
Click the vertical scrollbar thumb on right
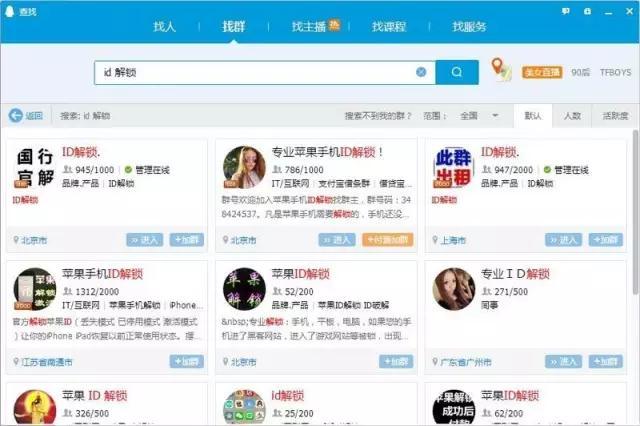tap(635, 212)
